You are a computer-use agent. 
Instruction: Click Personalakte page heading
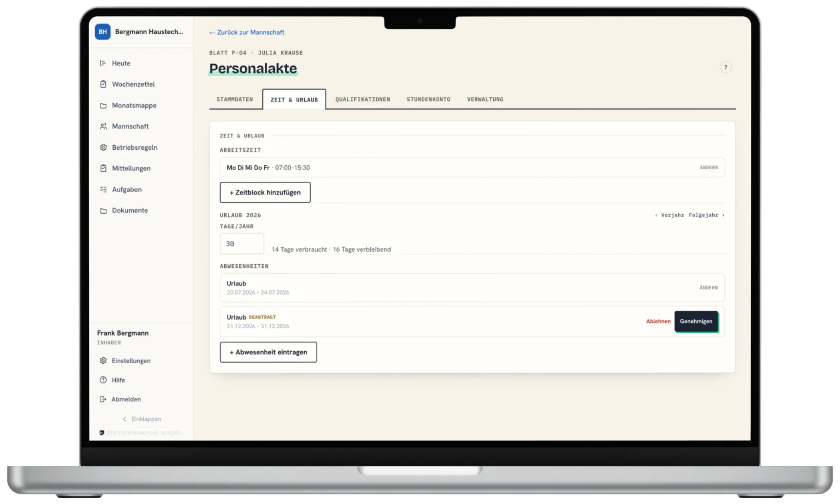253,68
